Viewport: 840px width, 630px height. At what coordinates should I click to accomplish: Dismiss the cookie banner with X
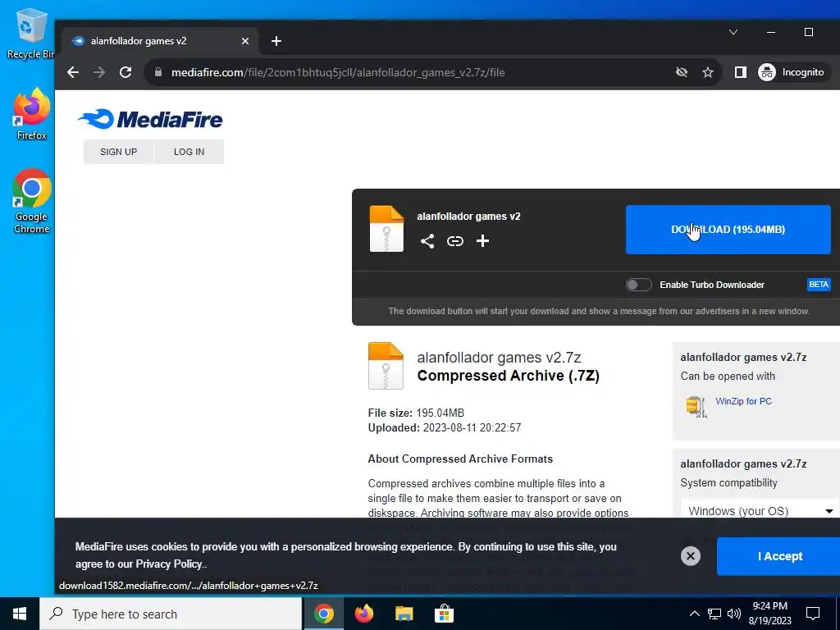click(691, 556)
